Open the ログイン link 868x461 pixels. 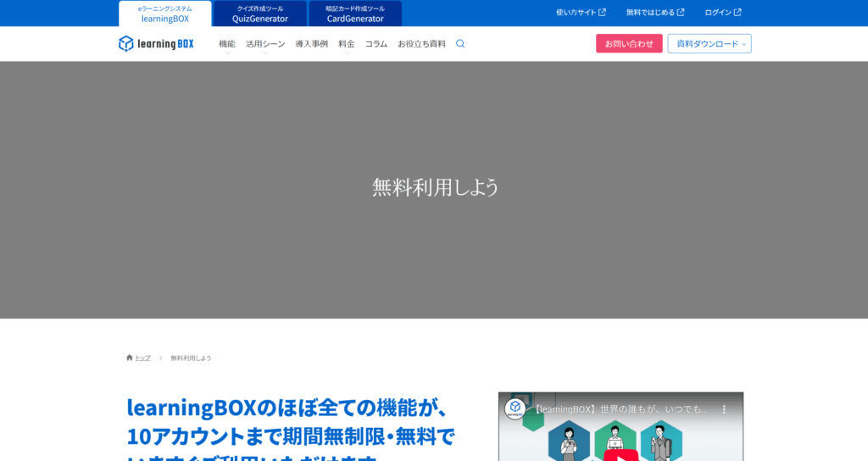click(722, 12)
